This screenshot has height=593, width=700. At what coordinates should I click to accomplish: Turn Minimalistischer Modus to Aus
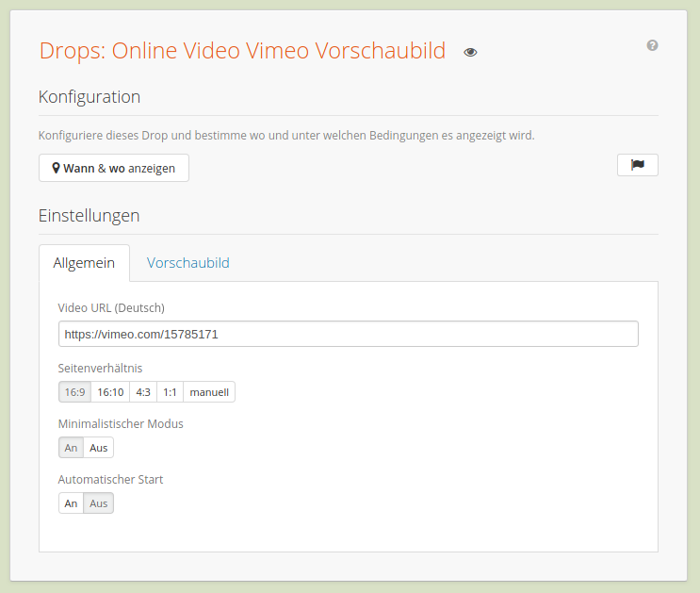tap(99, 447)
